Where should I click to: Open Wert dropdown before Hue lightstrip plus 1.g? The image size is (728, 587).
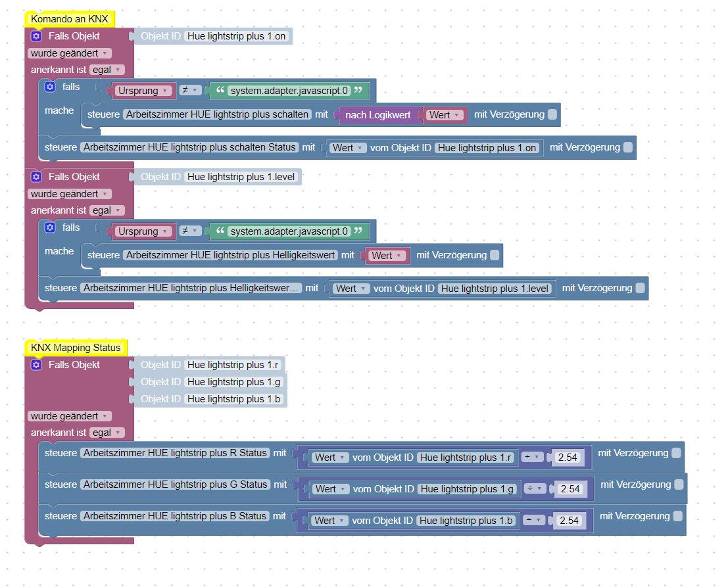tap(331, 489)
